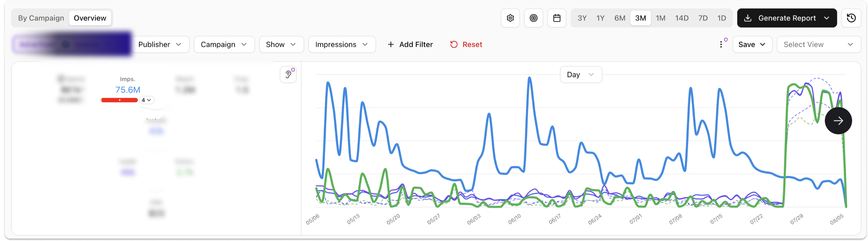Click the Add Filter button
This screenshot has height=241, width=868.
tap(410, 44)
